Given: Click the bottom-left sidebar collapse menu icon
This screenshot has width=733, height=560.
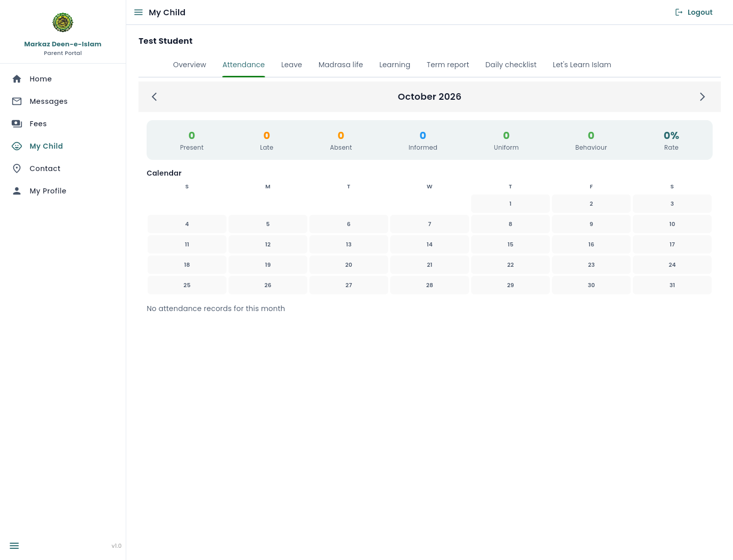Looking at the screenshot, I should pos(14,546).
